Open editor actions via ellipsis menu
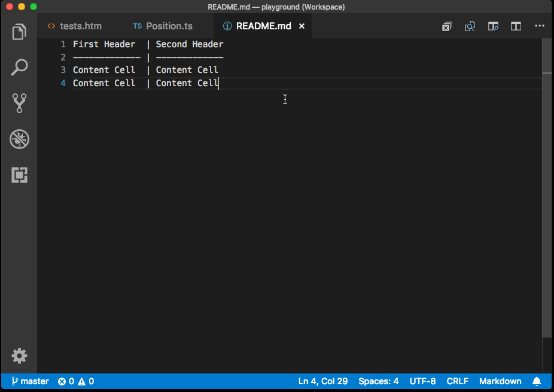The image size is (554, 392). coord(539,26)
